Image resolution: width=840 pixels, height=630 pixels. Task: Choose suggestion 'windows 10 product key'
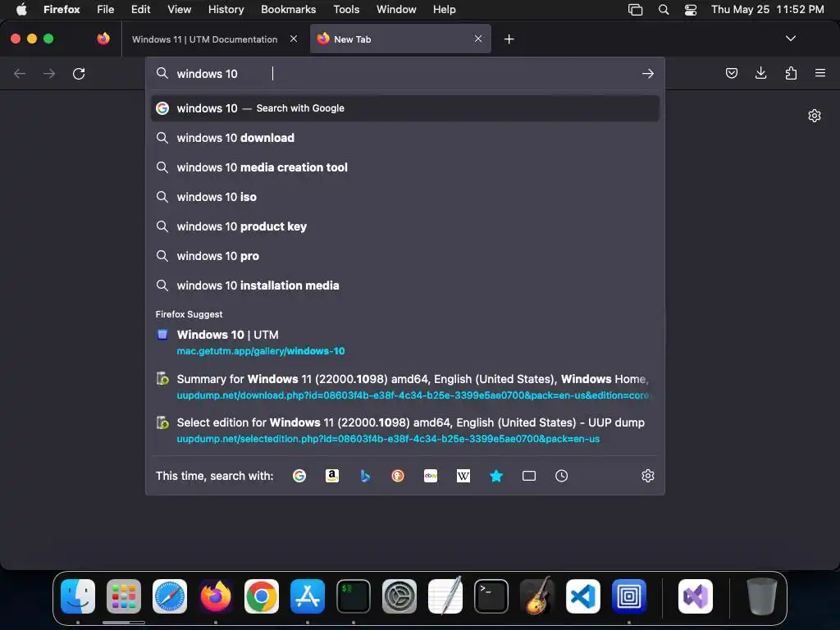click(x=404, y=226)
